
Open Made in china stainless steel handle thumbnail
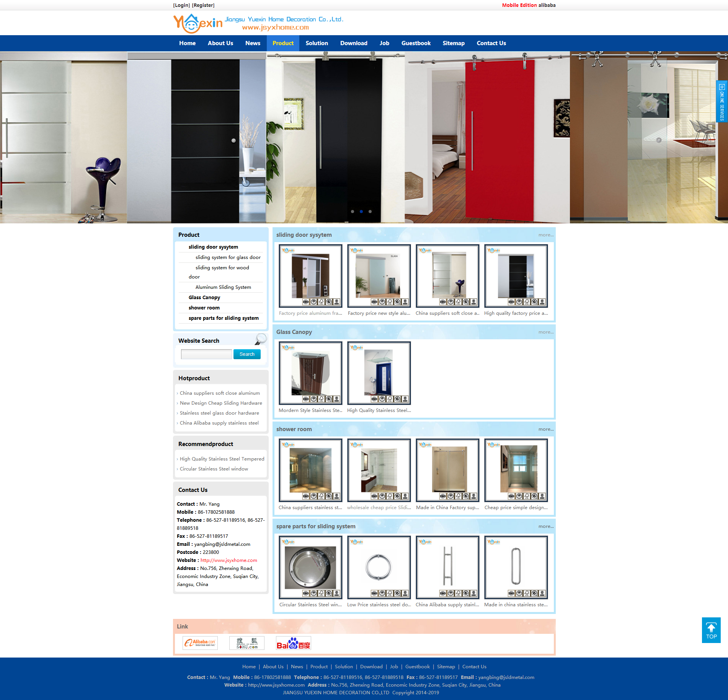coord(516,567)
